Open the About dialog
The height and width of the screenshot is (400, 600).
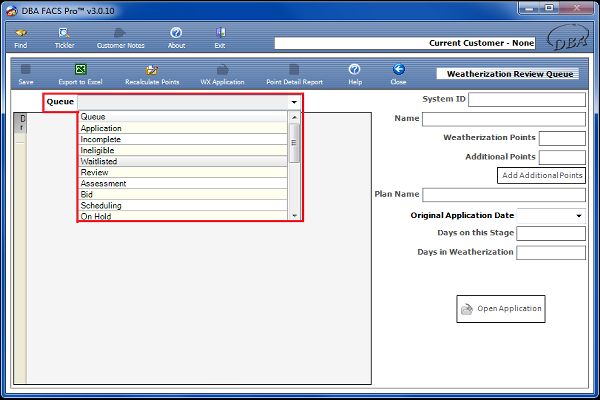[x=176, y=38]
